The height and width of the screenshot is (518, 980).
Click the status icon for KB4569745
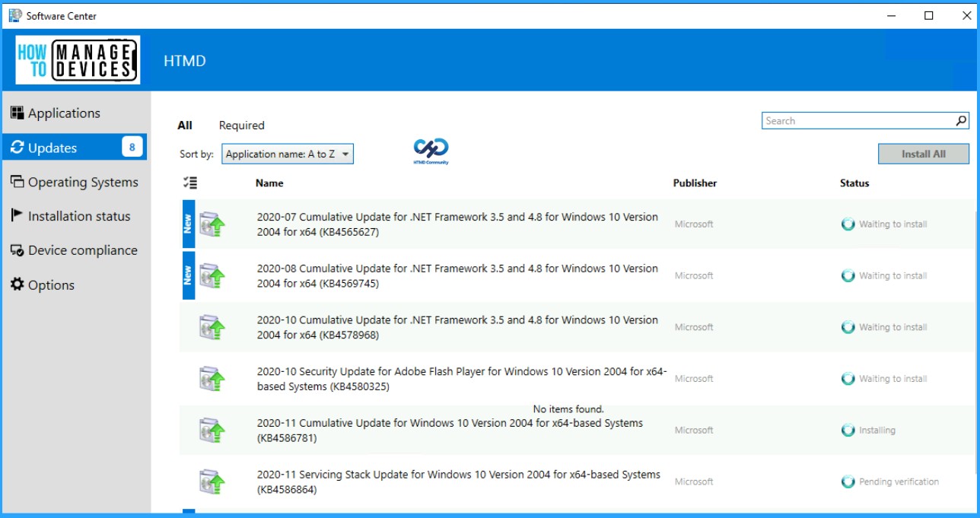pyautogui.click(x=848, y=276)
